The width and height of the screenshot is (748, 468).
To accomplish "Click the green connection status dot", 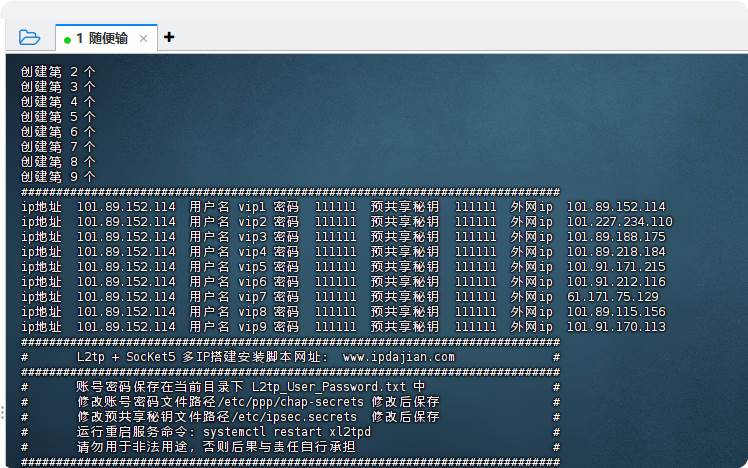I will pos(67,39).
